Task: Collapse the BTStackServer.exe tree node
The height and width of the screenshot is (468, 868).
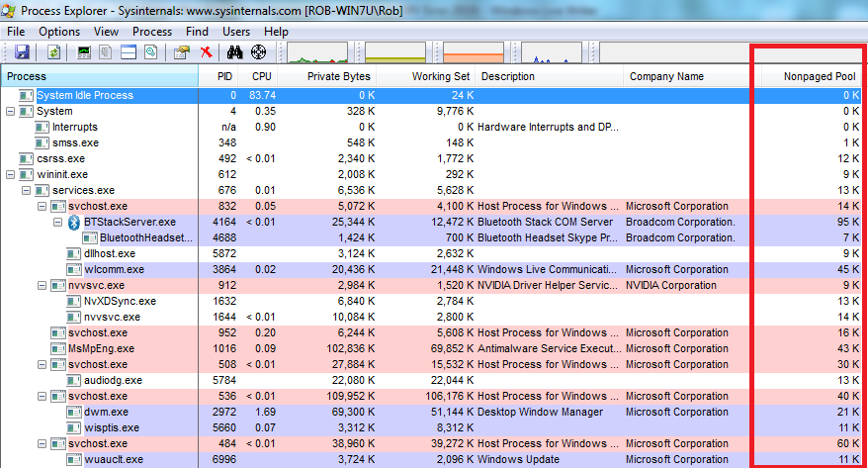Action: point(58,222)
